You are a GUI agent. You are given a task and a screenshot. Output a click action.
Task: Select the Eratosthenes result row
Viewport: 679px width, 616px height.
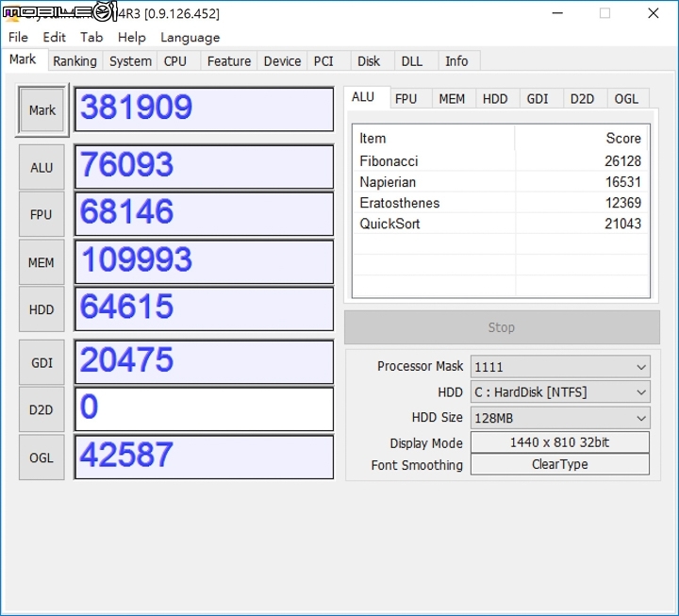click(x=500, y=203)
